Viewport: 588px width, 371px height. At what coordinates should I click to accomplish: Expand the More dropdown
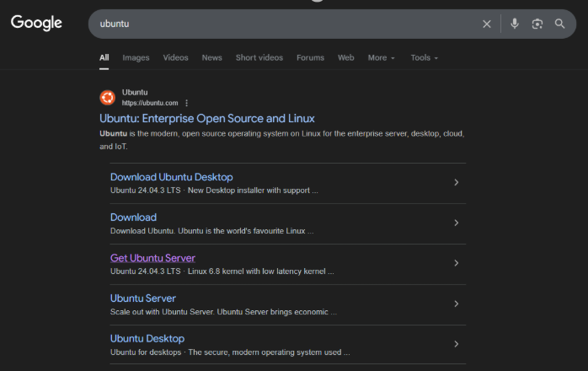pos(381,58)
